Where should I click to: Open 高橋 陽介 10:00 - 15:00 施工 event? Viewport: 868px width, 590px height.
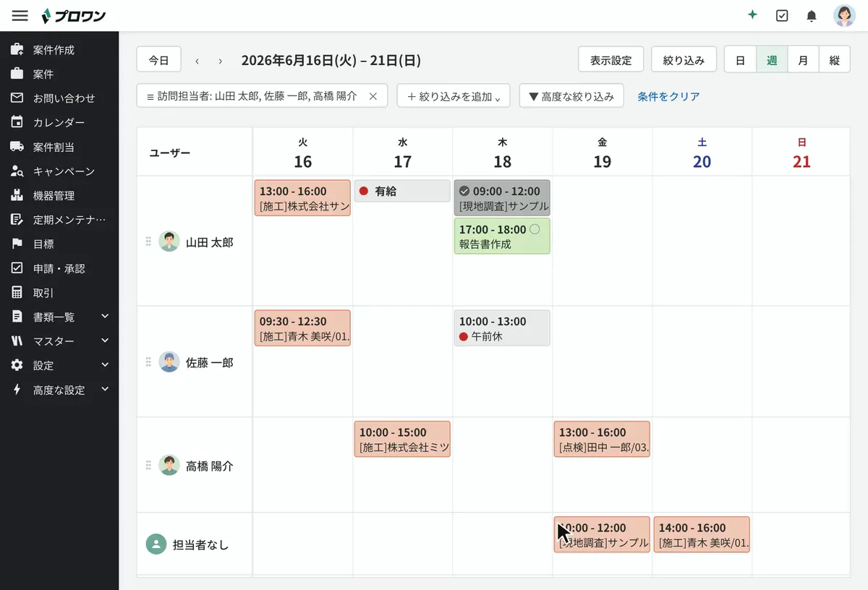point(402,440)
